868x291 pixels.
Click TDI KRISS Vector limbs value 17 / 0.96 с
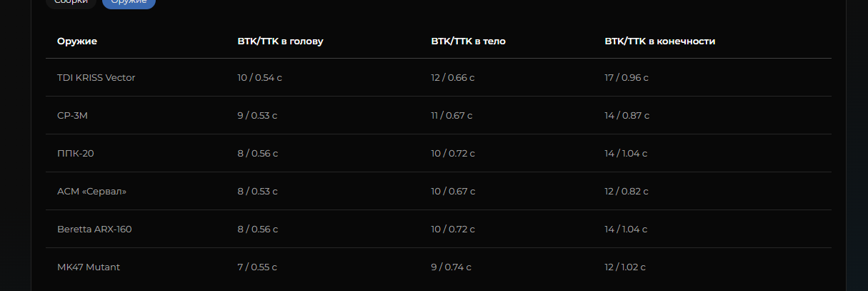click(x=626, y=77)
